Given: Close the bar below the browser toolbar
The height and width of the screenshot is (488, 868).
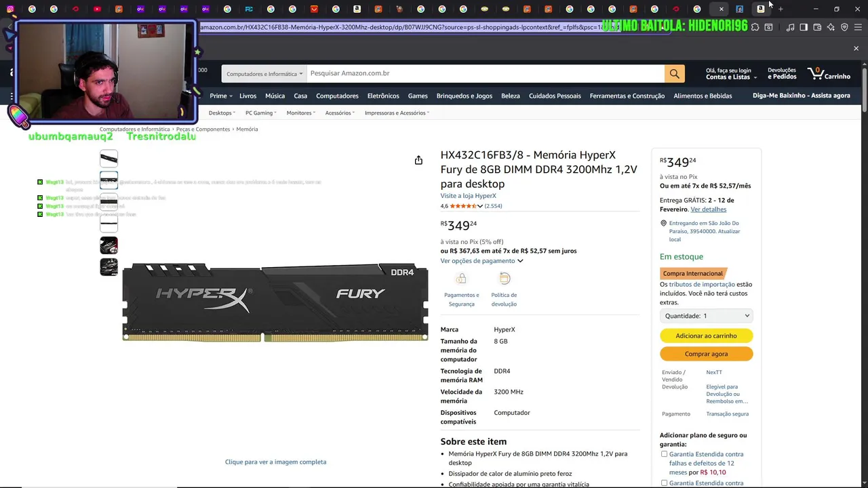Looking at the screenshot, I should [856, 48].
